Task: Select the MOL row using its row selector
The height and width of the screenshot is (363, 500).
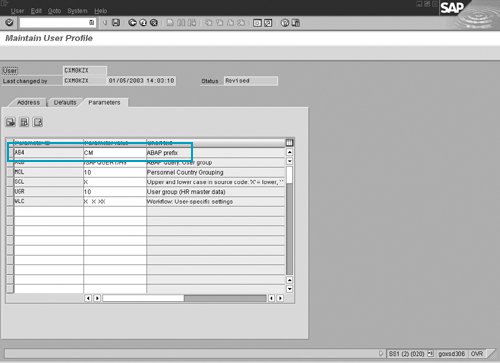Action: point(10,172)
